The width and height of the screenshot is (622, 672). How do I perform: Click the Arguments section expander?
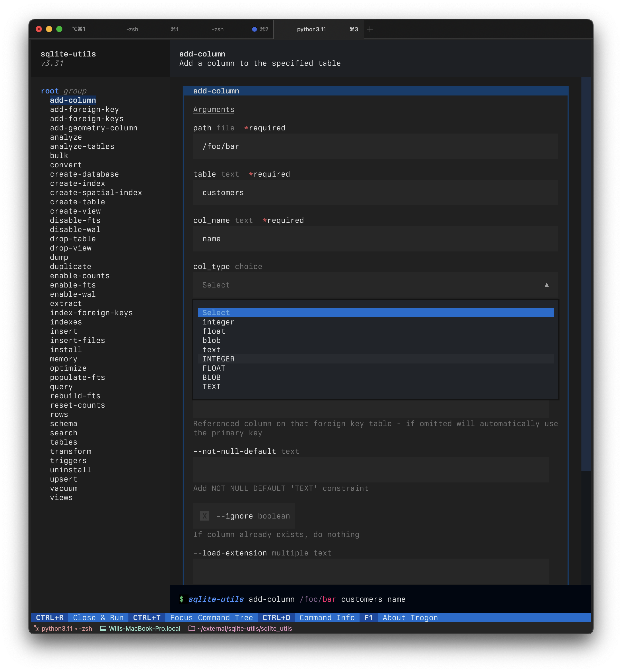(x=213, y=109)
